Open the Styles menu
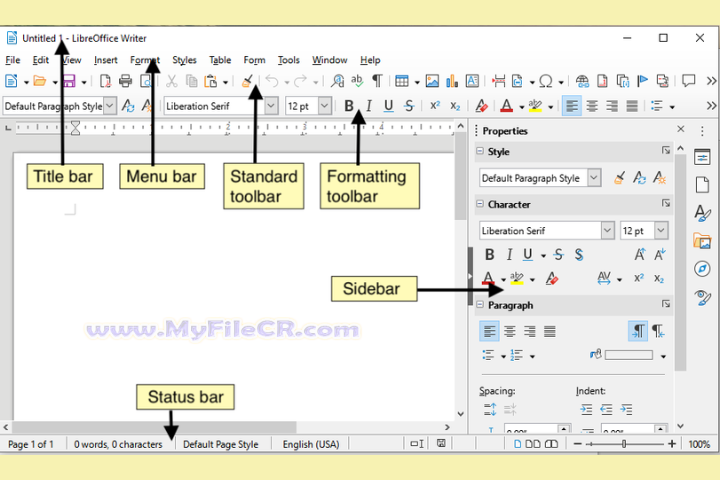 pyautogui.click(x=184, y=60)
